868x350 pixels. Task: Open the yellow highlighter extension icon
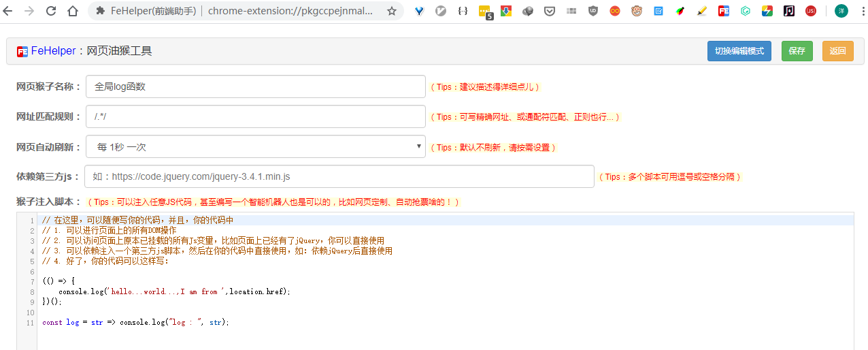click(702, 11)
